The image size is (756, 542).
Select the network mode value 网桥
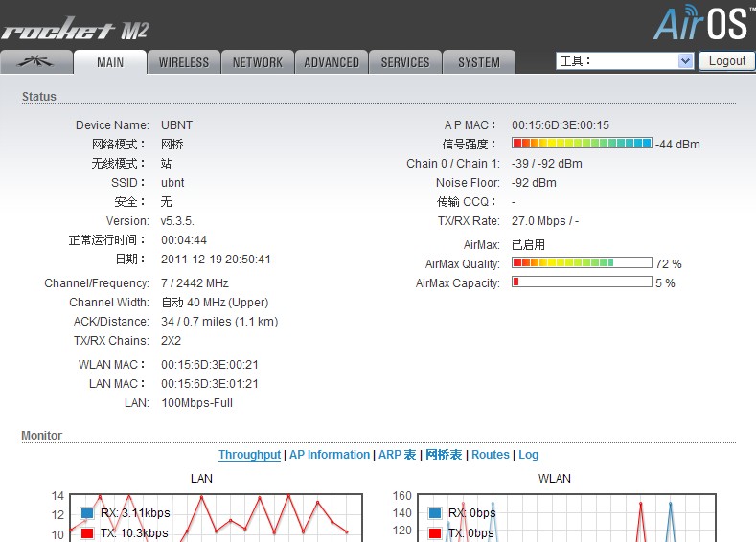pos(172,144)
